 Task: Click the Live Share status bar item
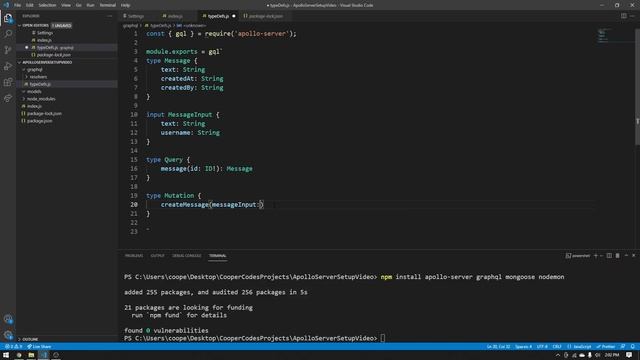click(x=39, y=347)
